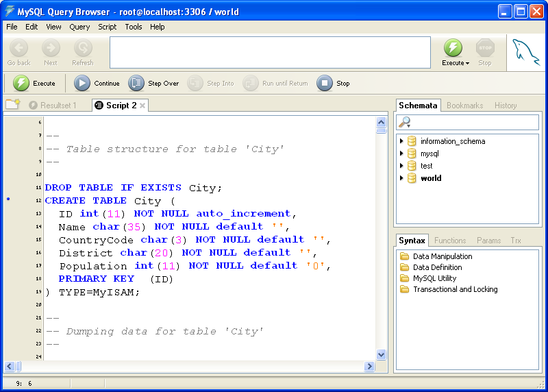Click the Step Over icon
This screenshot has width=548, height=392.
(x=136, y=84)
